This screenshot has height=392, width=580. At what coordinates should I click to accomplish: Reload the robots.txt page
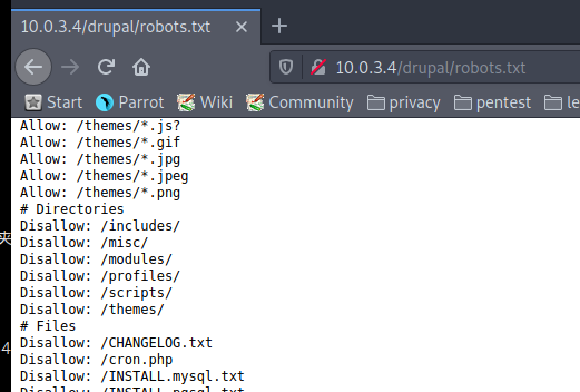click(x=106, y=67)
